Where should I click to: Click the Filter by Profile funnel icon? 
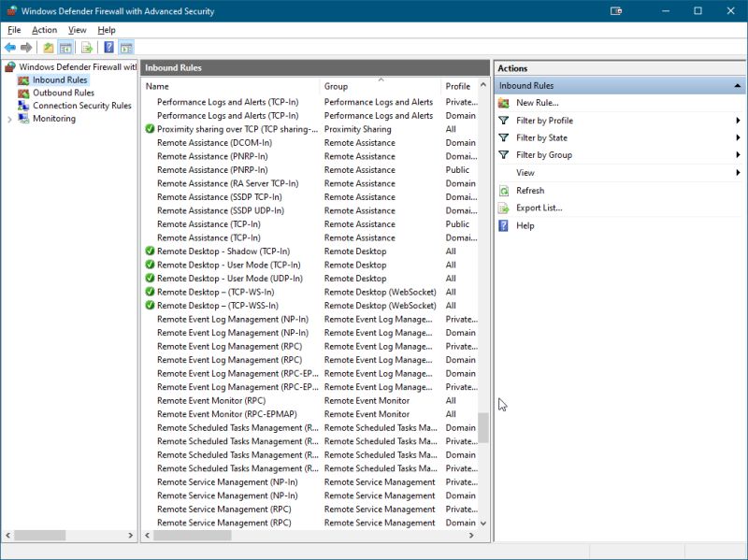pyautogui.click(x=503, y=121)
